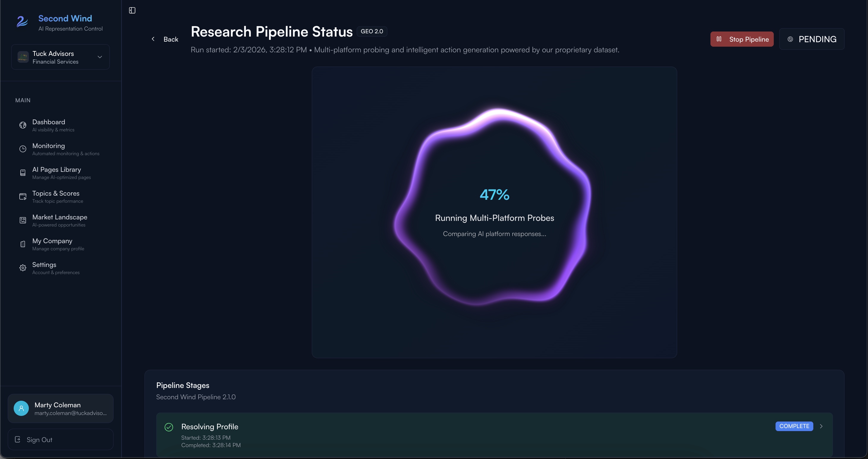The height and width of the screenshot is (459, 868).
Task: Expand the Resolving Profile stage details
Action: coord(821,426)
